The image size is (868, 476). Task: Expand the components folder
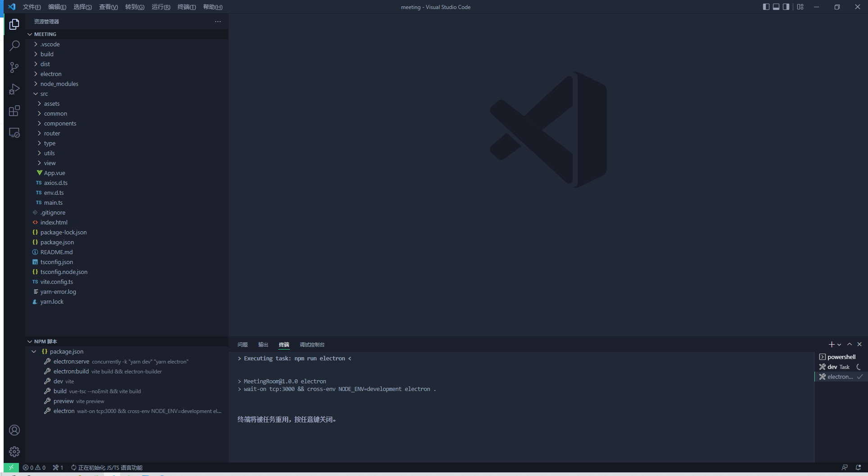coord(127,123)
